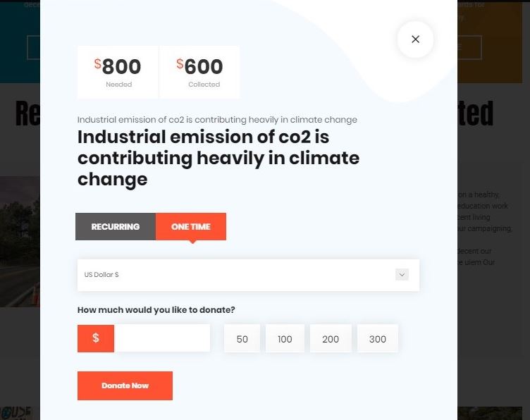Click the $600 Collected card
This screenshot has height=420, width=530.
pos(199,73)
